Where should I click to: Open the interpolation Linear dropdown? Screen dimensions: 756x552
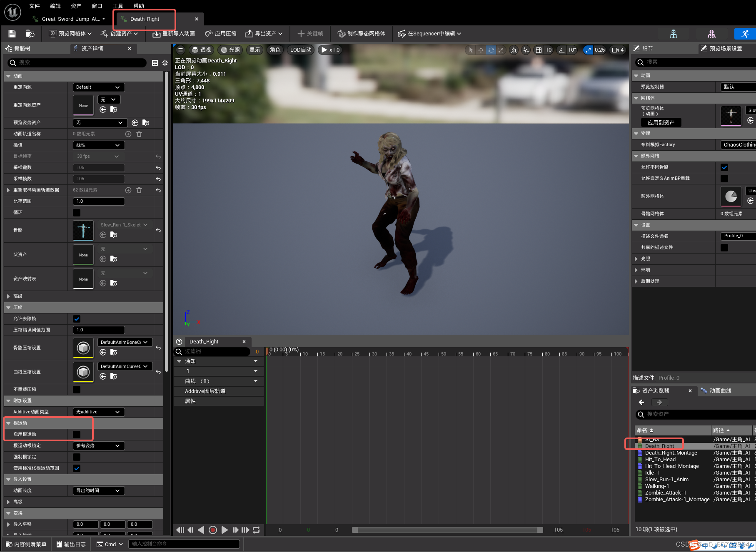(99, 145)
